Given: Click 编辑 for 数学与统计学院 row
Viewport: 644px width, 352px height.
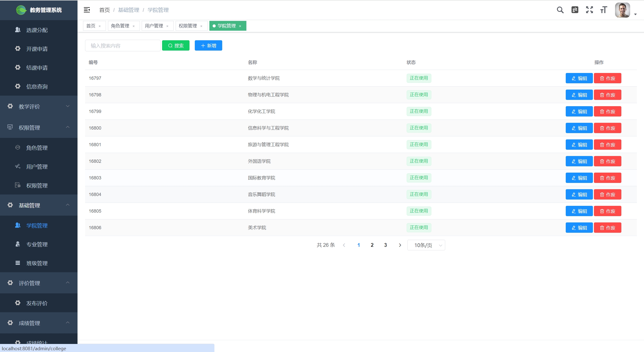Looking at the screenshot, I should 579,78.
